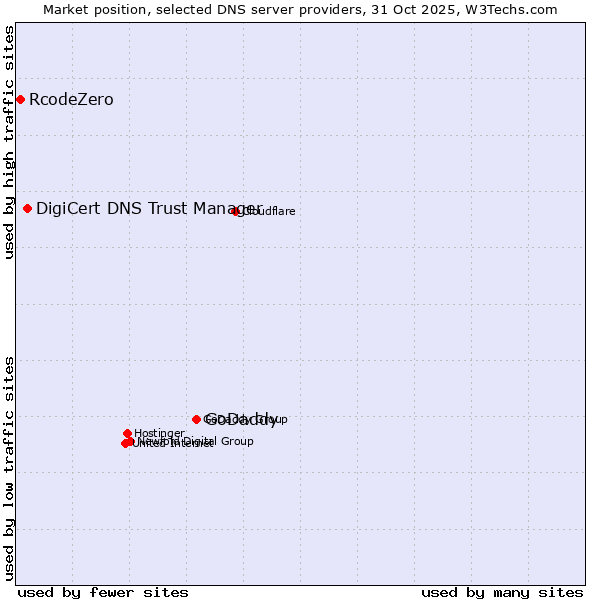600x600 pixels.
Task: Select the GoDaddy red marker
Action: point(197,419)
